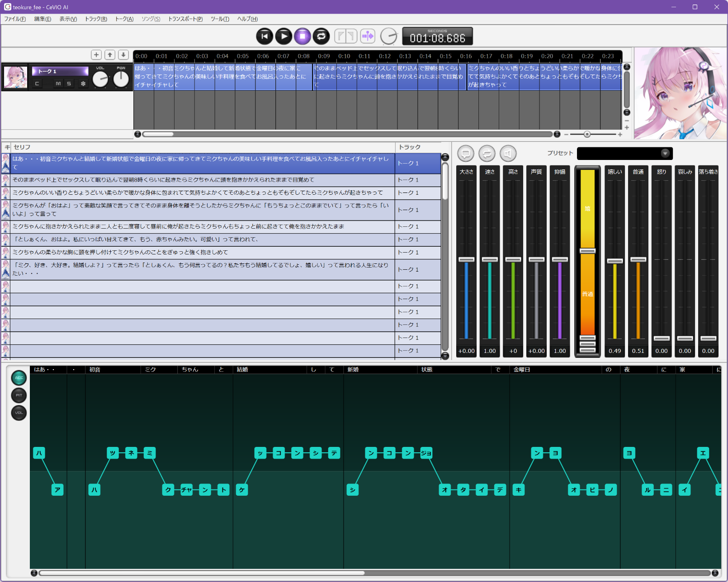Click the 嬉しい emotion slider handle
Image resolution: width=728 pixels, height=582 pixels.
pyautogui.click(x=615, y=261)
